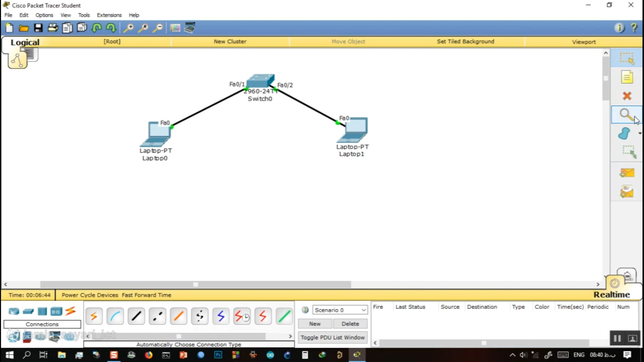644x362 pixels.
Task: Click the New file icon
Action: click(9, 28)
